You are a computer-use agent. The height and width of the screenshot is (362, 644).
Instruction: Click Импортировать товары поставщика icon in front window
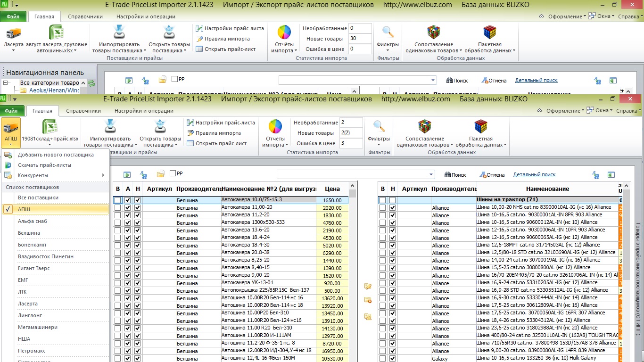click(110, 126)
